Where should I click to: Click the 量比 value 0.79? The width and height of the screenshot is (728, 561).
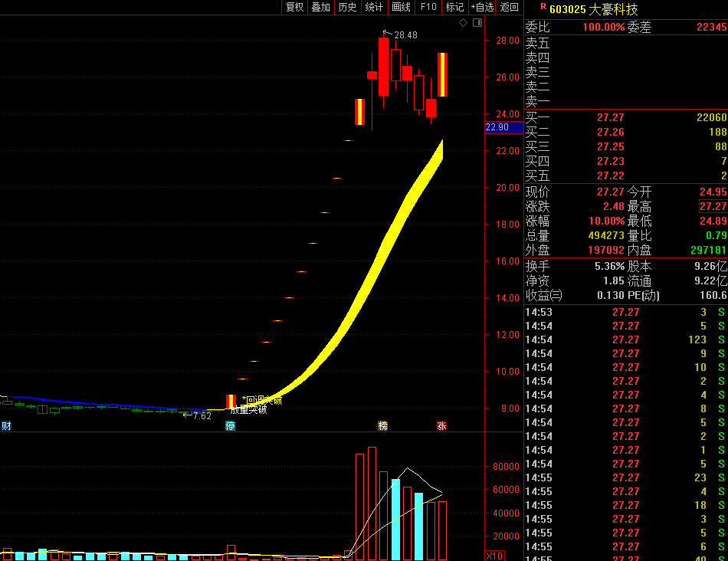(x=717, y=235)
